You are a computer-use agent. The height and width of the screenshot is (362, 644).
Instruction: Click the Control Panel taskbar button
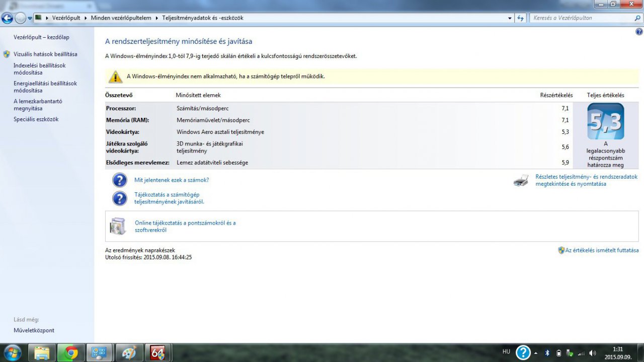click(x=100, y=353)
